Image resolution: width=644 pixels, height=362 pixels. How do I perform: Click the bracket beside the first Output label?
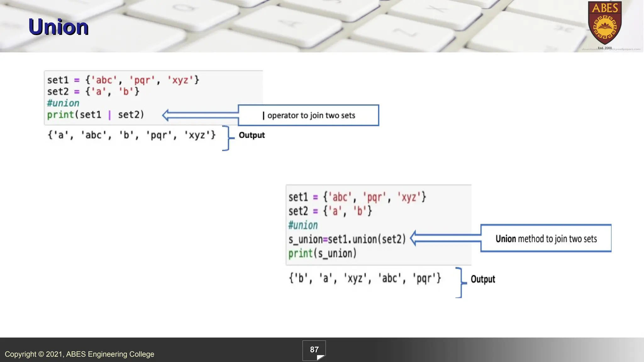(228, 138)
